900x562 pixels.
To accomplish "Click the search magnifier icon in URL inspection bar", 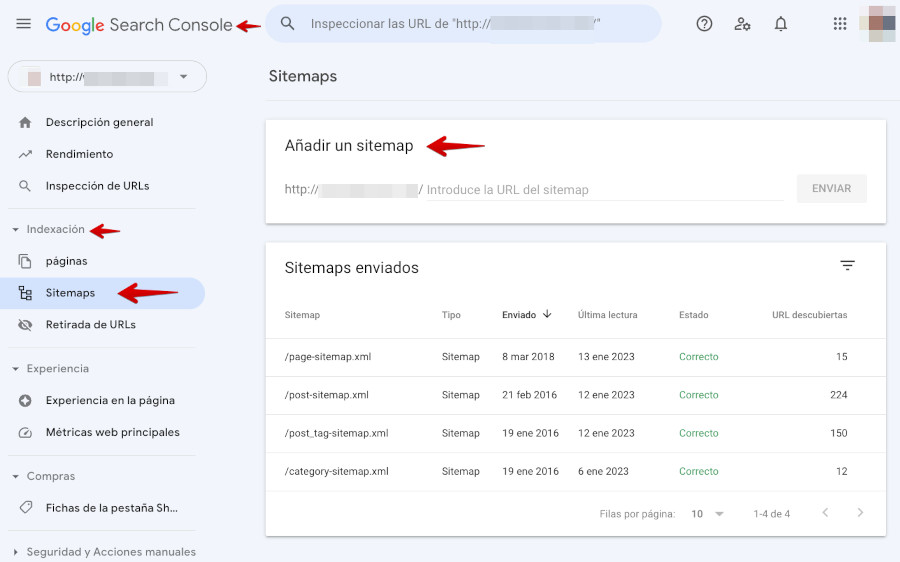I will coord(288,24).
